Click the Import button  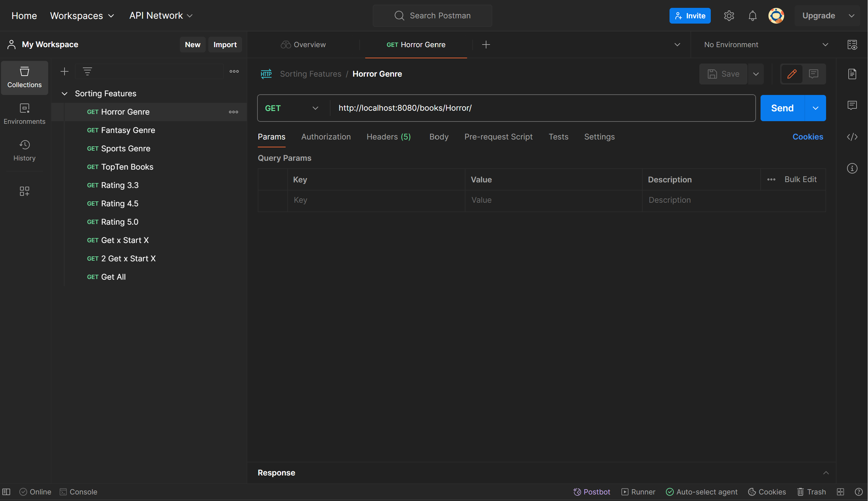click(225, 45)
